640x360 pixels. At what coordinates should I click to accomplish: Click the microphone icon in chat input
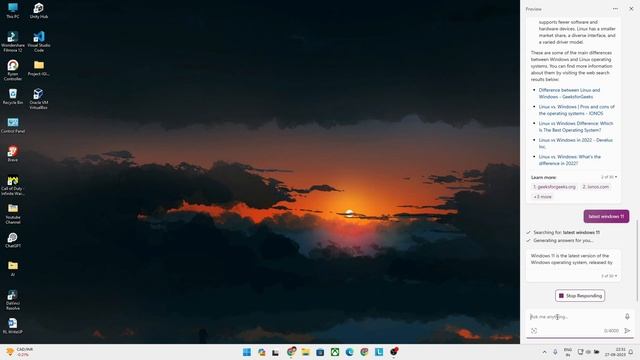[x=627, y=317]
